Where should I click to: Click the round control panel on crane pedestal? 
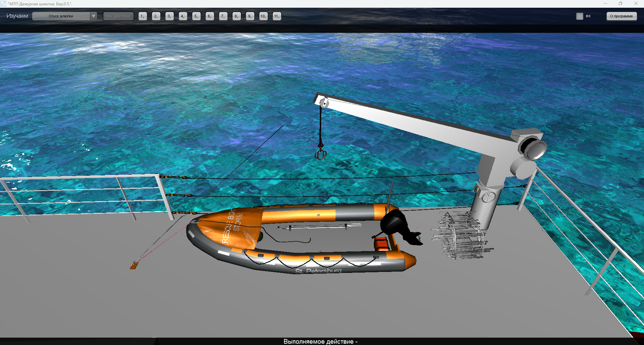point(488,197)
